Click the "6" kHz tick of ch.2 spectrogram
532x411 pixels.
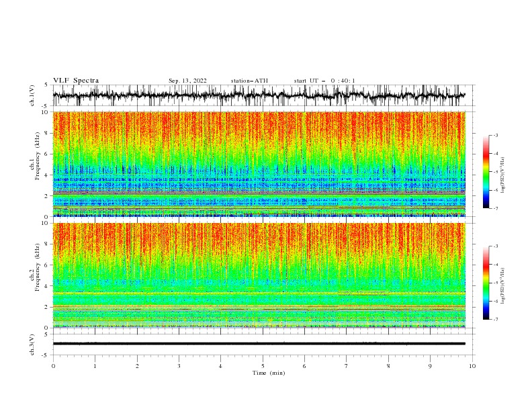click(x=48, y=265)
